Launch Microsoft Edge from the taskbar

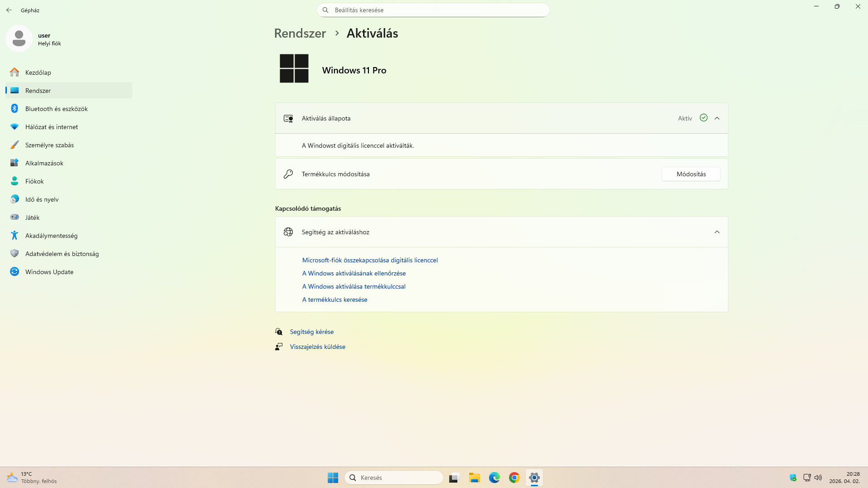[x=494, y=478]
